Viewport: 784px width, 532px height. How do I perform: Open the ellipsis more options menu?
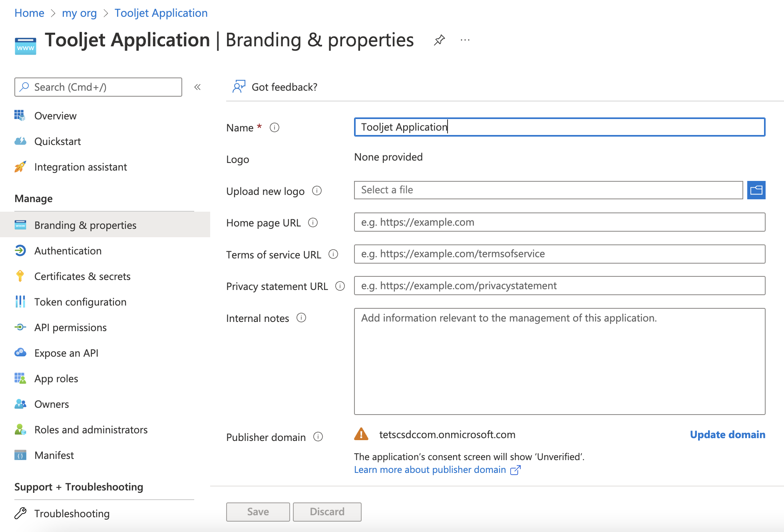pos(465,40)
